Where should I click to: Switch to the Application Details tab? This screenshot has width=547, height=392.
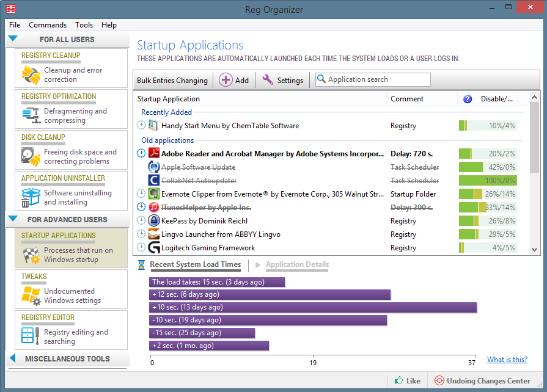coord(297,264)
